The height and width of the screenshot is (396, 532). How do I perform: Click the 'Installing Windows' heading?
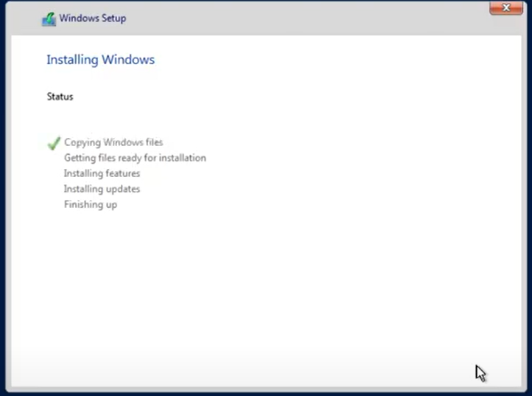tap(101, 60)
